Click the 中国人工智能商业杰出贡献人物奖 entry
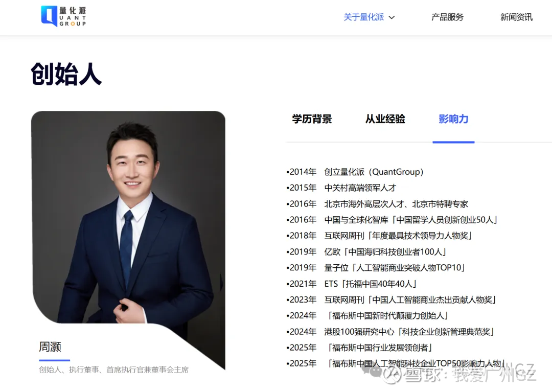The image size is (552, 392). pyautogui.click(x=392, y=299)
